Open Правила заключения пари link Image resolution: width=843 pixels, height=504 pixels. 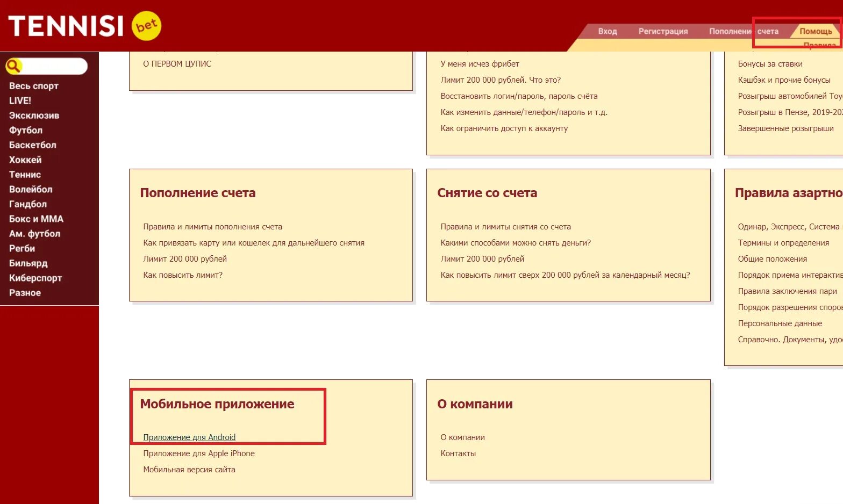[x=787, y=291]
